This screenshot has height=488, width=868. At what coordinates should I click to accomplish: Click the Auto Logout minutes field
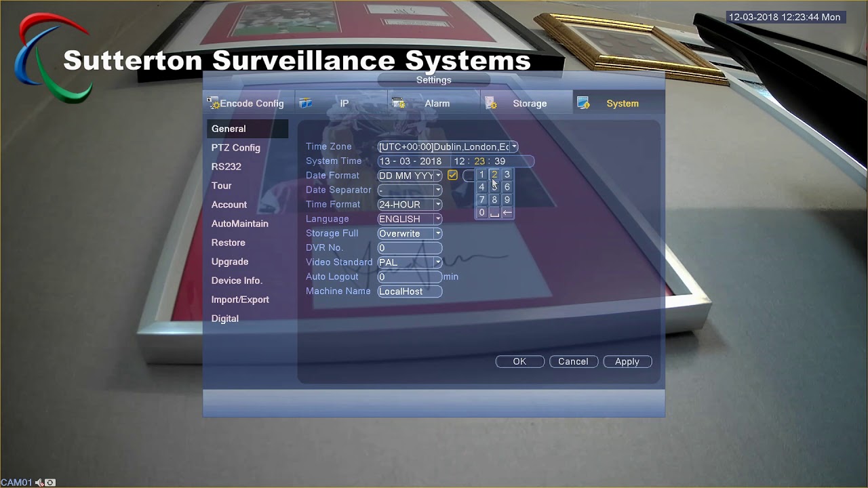(410, 277)
